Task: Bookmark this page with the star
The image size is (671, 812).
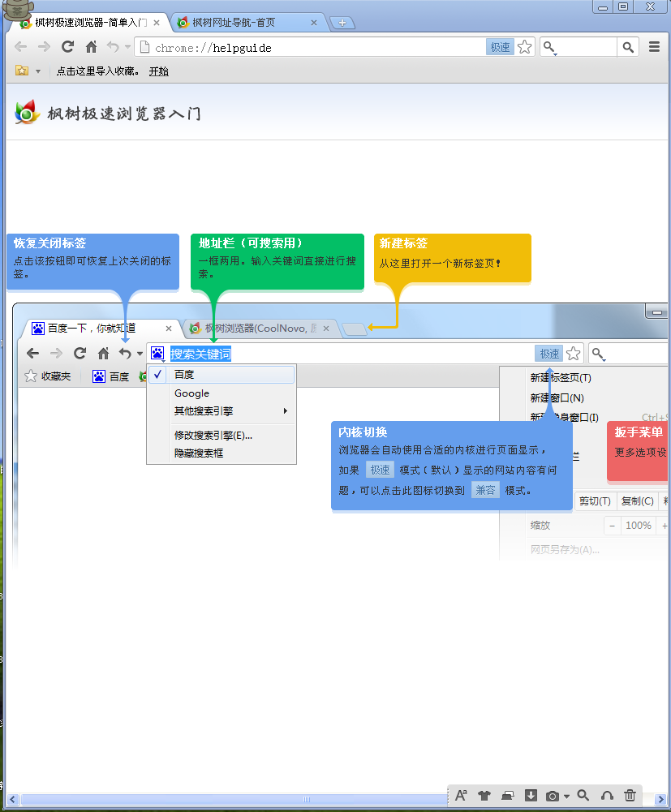Action: (x=525, y=47)
